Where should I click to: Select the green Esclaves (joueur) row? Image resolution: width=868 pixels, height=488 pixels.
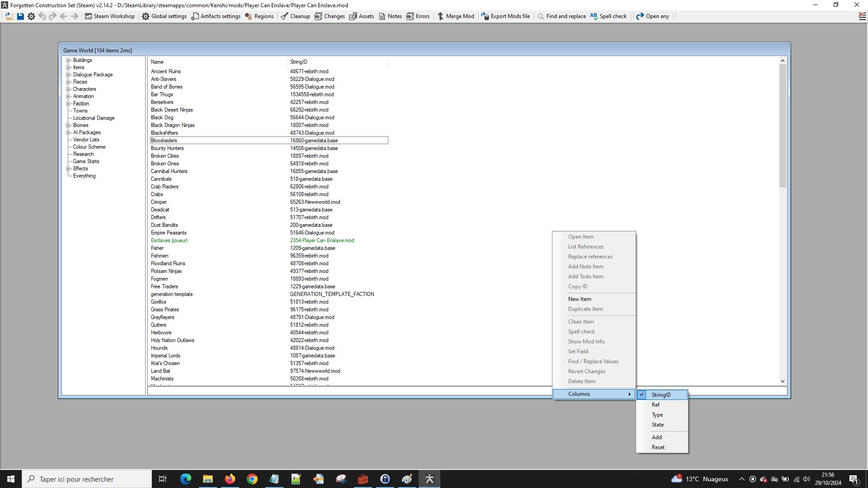269,240
